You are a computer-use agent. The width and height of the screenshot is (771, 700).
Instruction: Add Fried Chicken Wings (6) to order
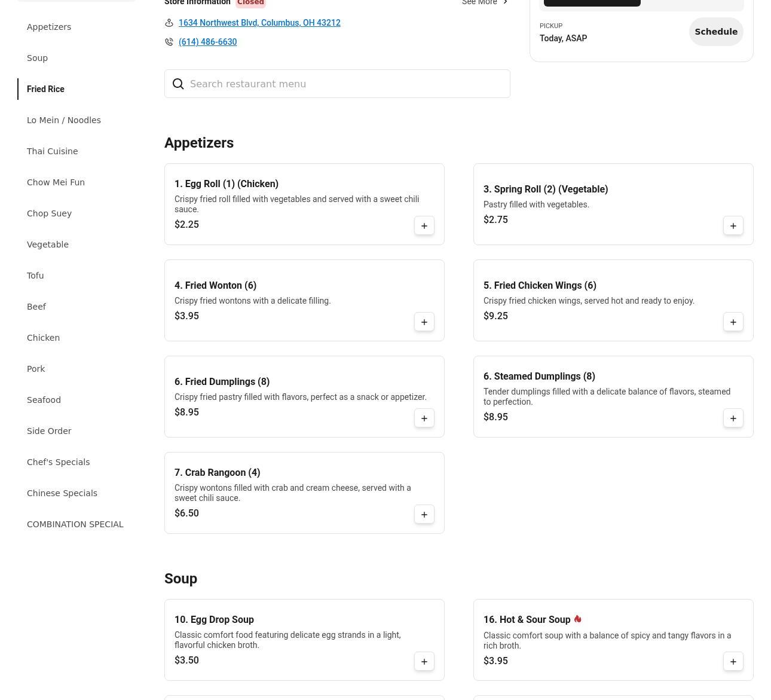pos(733,322)
